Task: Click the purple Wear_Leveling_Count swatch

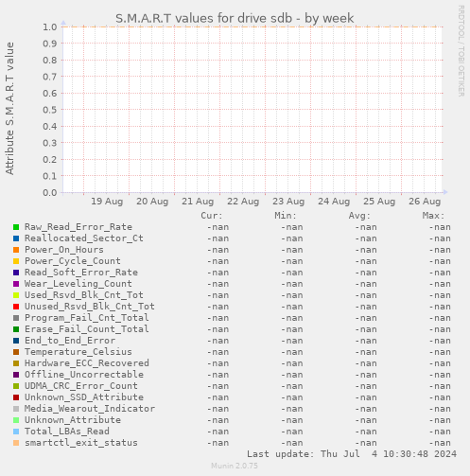Action: 16,284
